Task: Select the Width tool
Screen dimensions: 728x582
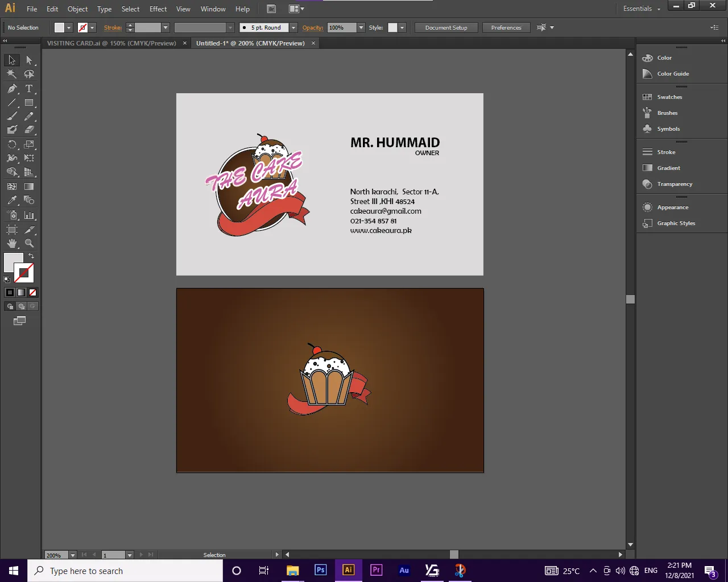Action: (x=12, y=158)
